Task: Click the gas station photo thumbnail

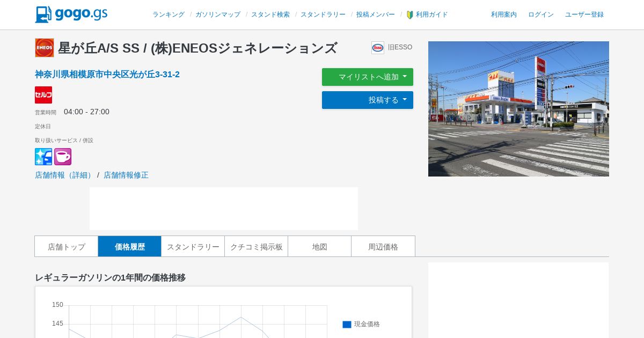Action: click(518, 109)
